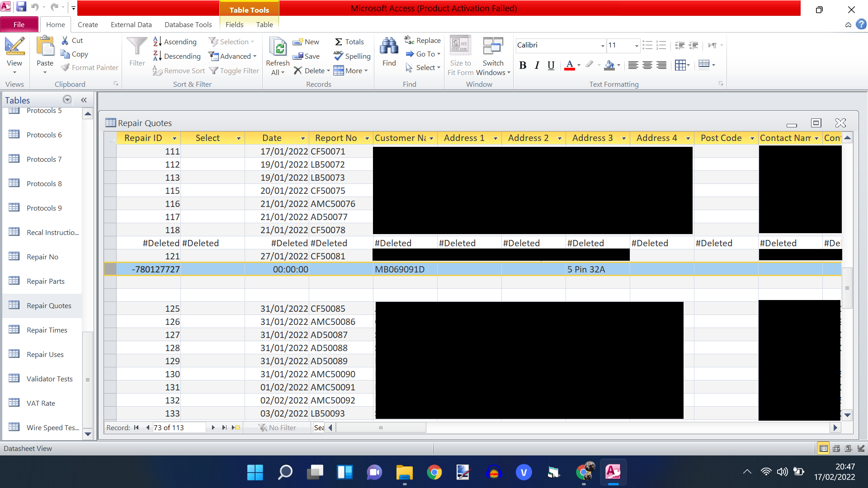Image resolution: width=868 pixels, height=488 pixels.
Task: Toggle Underline formatting
Action: tap(551, 66)
